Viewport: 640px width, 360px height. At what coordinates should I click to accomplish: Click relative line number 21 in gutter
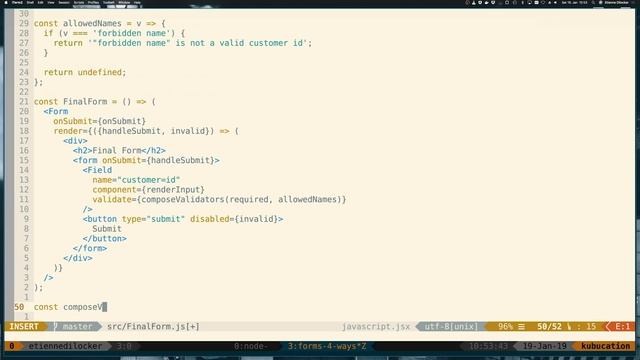click(24, 102)
